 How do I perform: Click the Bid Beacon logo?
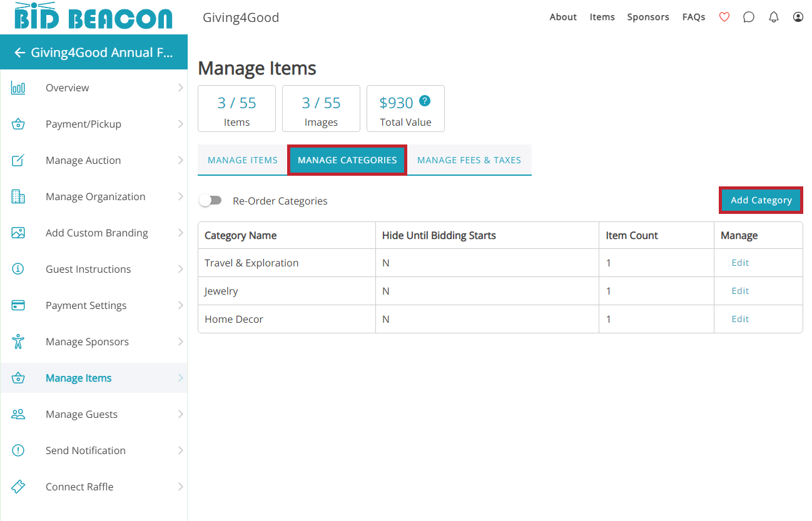point(93,16)
